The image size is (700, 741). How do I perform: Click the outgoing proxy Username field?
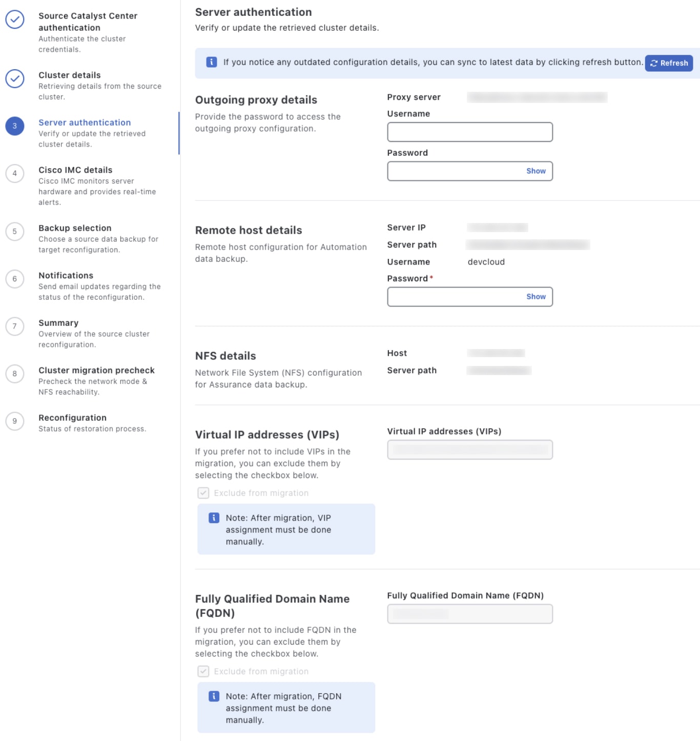[469, 132]
